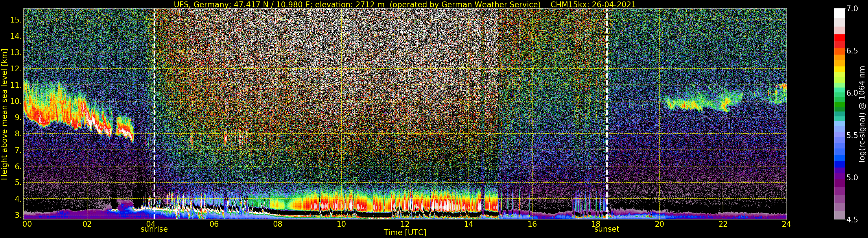
Task: Click the '06' time tick label
Action: click(x=214, y=224)
